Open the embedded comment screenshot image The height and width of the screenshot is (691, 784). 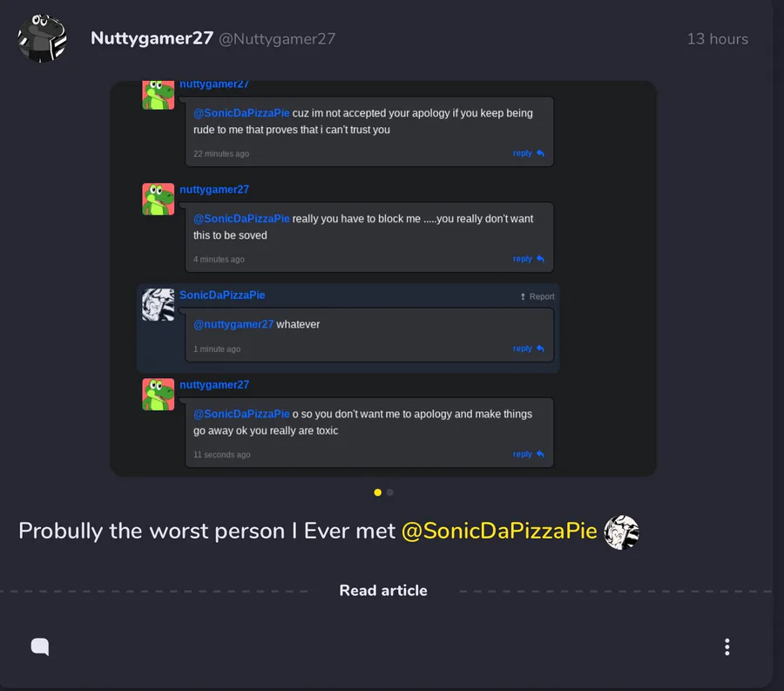[x=383, y=279]
